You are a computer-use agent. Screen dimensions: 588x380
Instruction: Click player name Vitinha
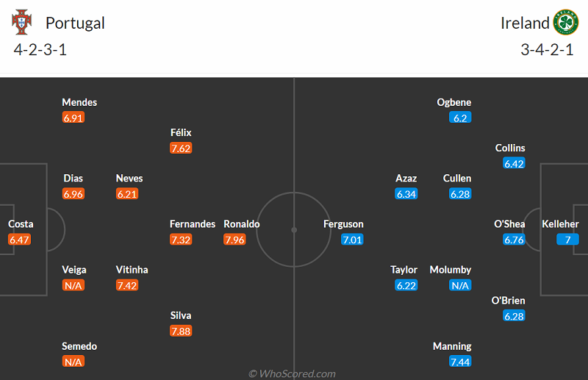coord(132,270)
